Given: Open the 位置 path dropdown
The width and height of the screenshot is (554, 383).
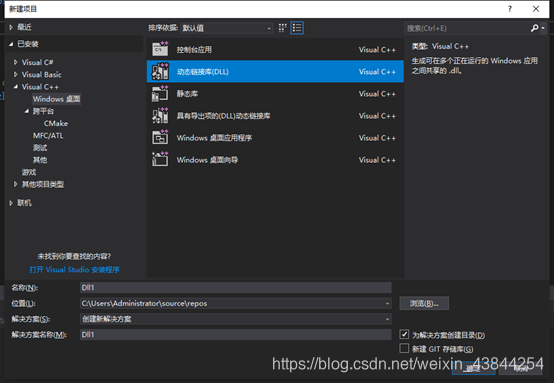Looking at the screenshot, I should click(387, 303).
